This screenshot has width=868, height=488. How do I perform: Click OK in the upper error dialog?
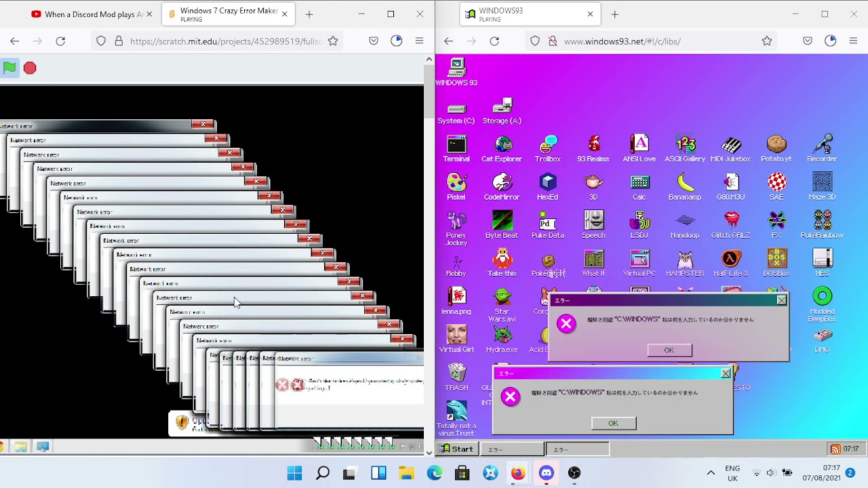coord(669,350)
